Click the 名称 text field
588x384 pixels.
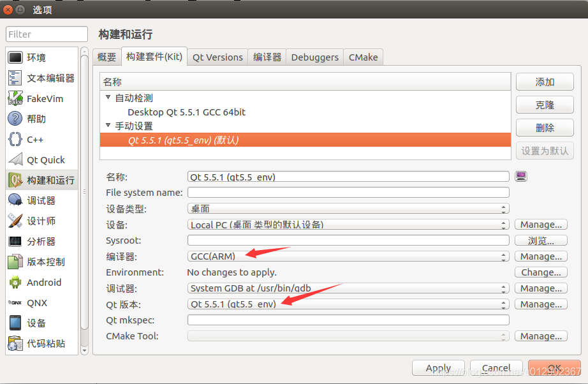pos(348,177)
